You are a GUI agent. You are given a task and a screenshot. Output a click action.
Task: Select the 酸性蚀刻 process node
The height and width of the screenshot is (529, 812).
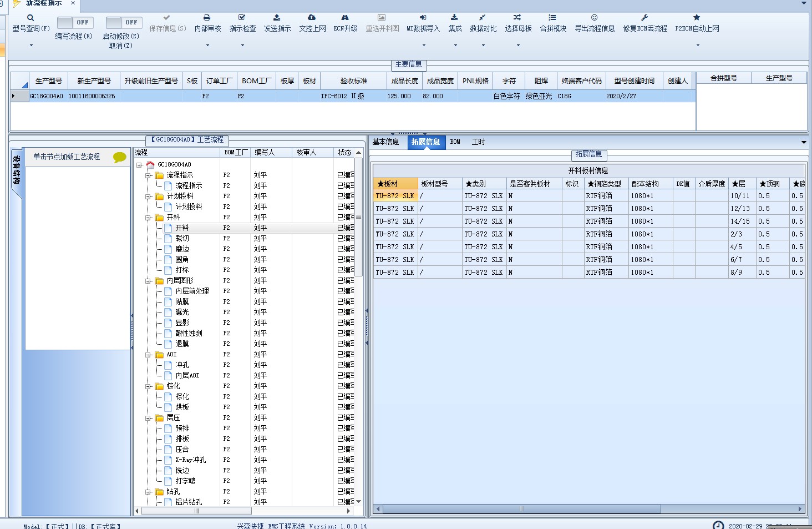coord(189,334)
